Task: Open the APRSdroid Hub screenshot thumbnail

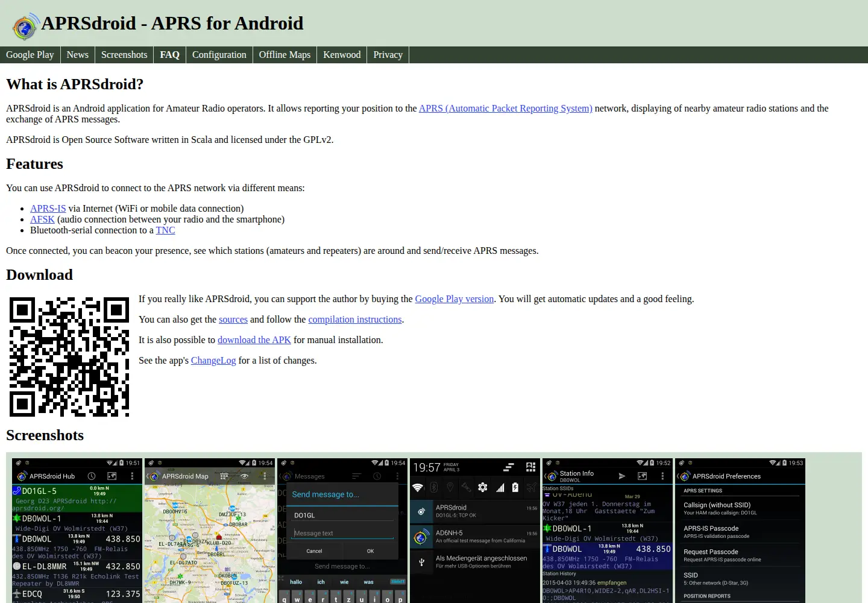Action: [77, 531]
